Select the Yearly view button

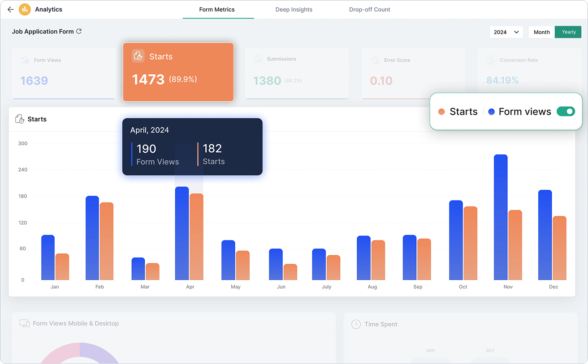click(x=569, y=32)
